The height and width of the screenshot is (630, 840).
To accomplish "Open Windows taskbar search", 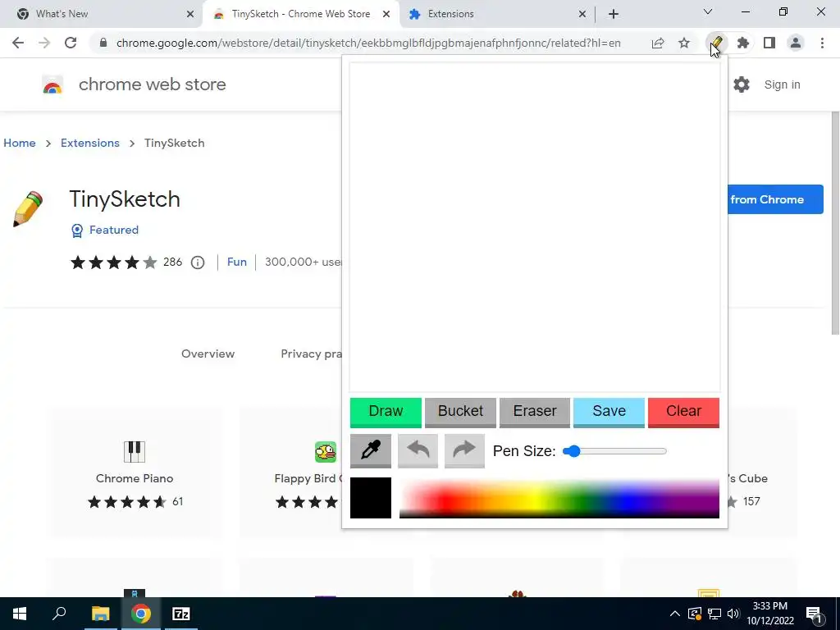I will tap(59, 614).
